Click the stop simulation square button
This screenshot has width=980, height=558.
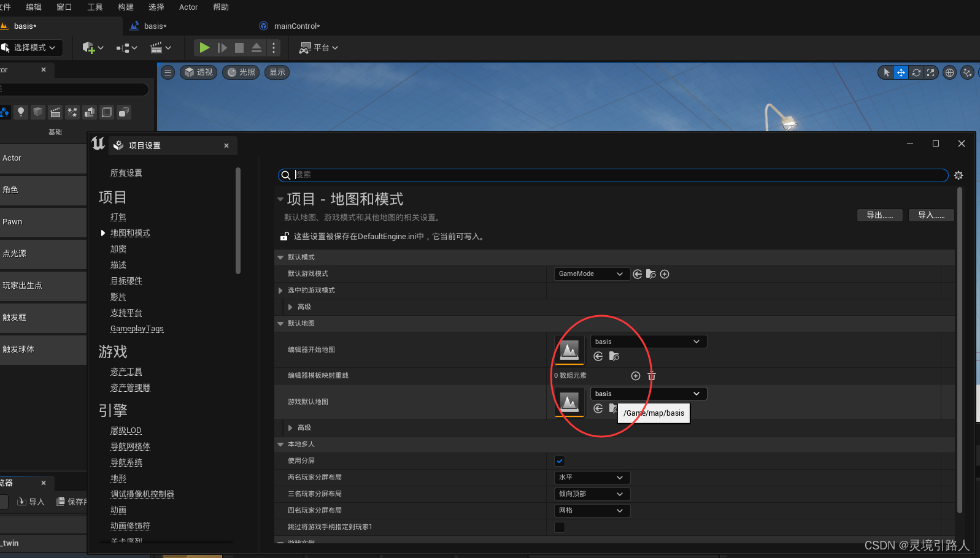click(x=239, y=47)
